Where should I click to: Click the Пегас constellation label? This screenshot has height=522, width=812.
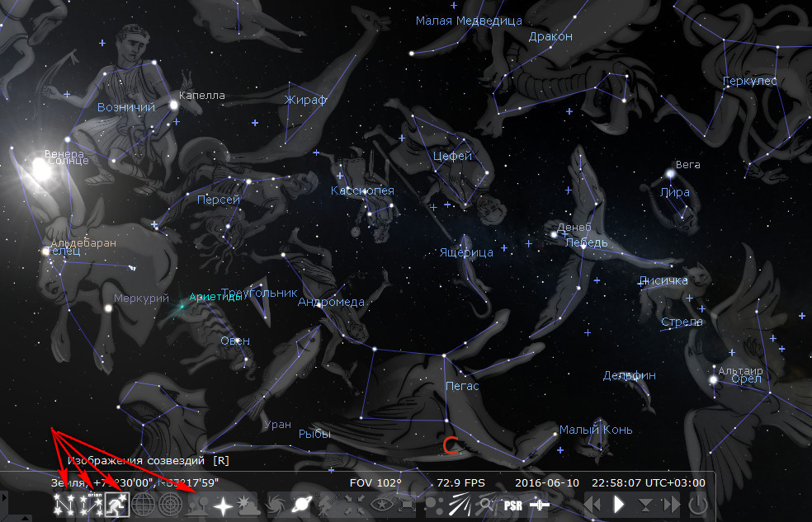click(462, 386)
